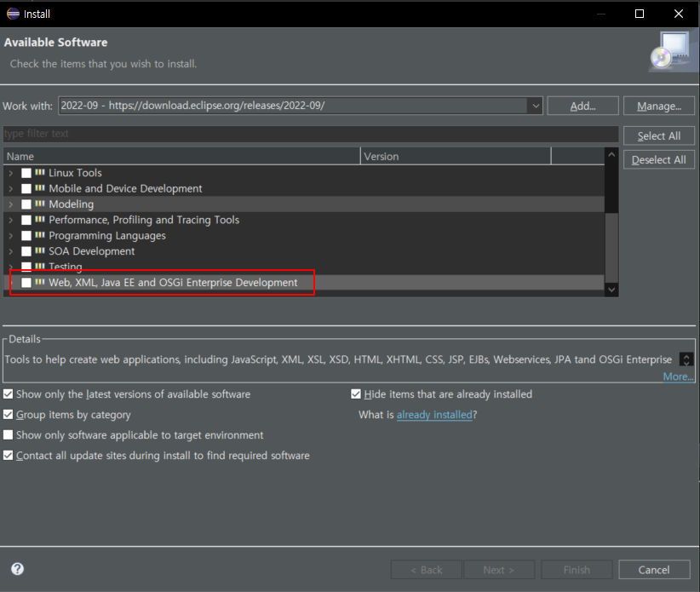Click the Name column header

181,156
